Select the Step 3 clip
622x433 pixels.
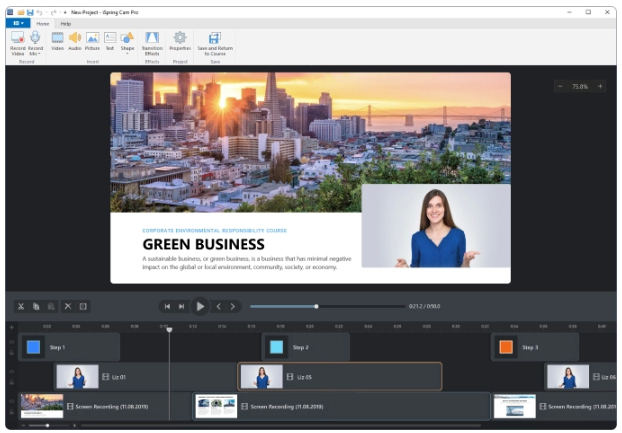click(x=535, y=347)
